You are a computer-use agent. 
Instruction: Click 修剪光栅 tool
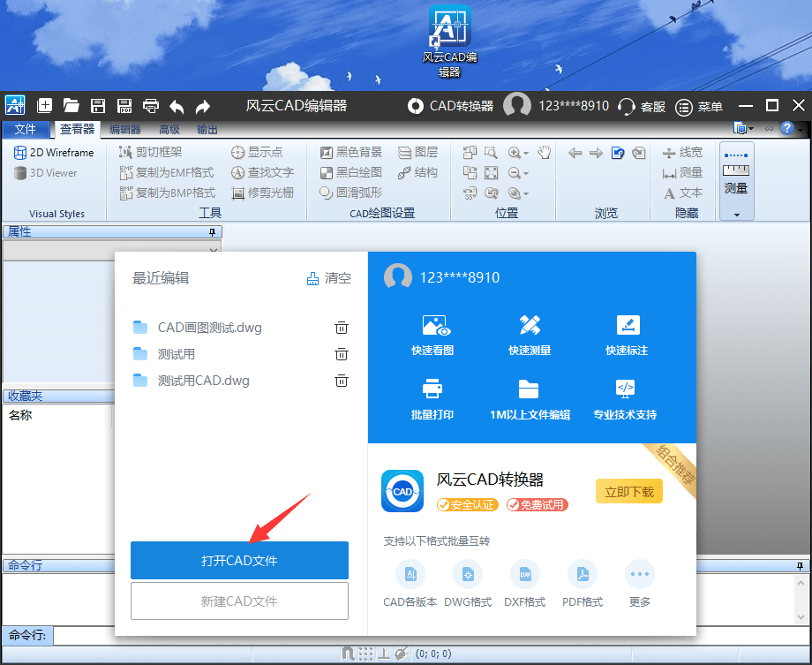pos(262,193)
